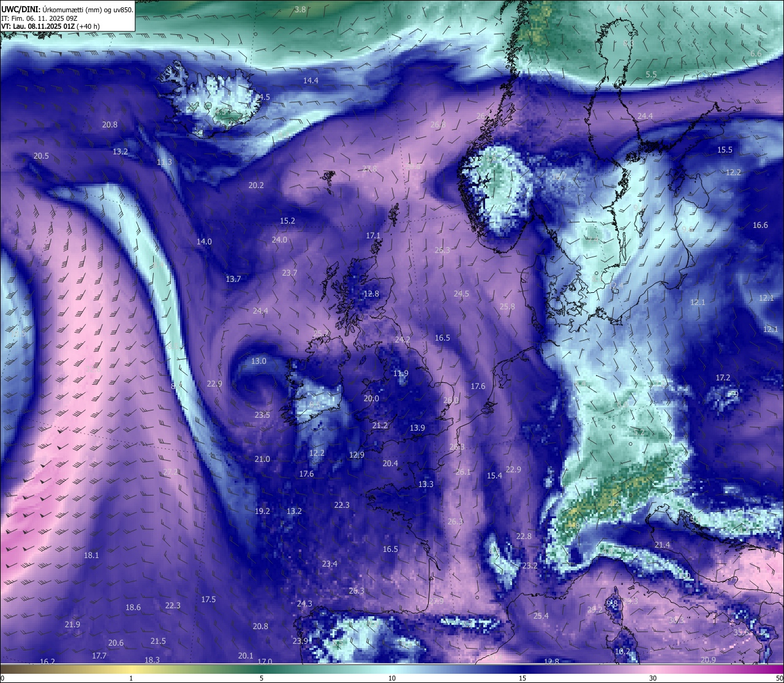784x683 pixels.
Task: Click the 15.5 value at upper right
Action: point(725,150)
